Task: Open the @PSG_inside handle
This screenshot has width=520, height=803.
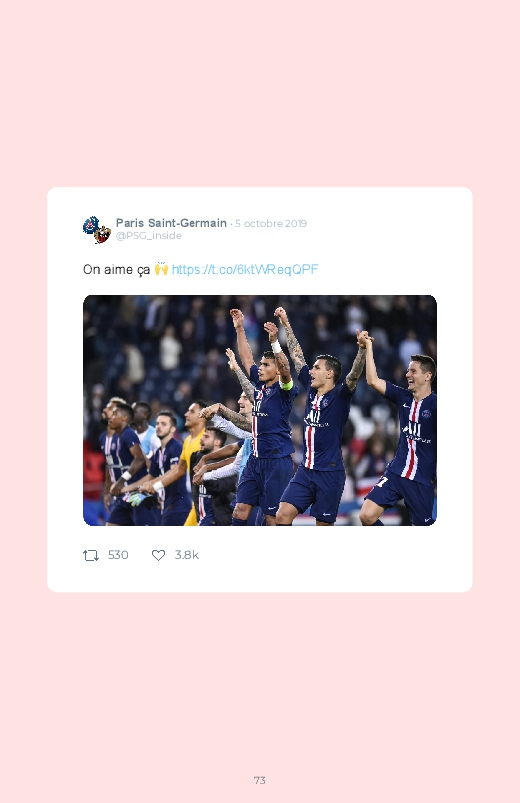Action: coord(149,236)
